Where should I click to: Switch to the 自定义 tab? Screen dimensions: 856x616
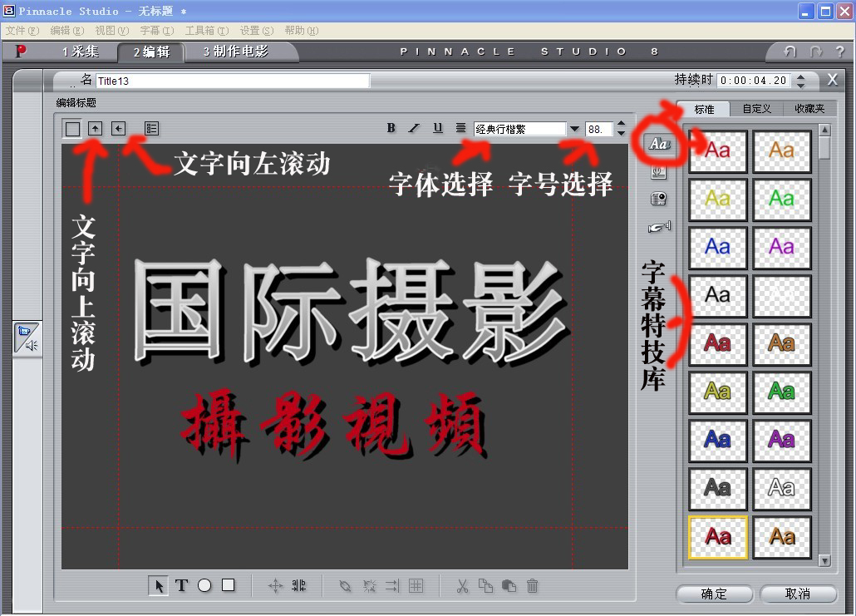click(756, 109)
